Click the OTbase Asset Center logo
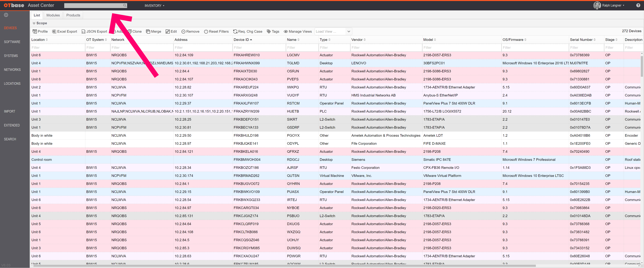644x268 pixels. tap(29, 5)
